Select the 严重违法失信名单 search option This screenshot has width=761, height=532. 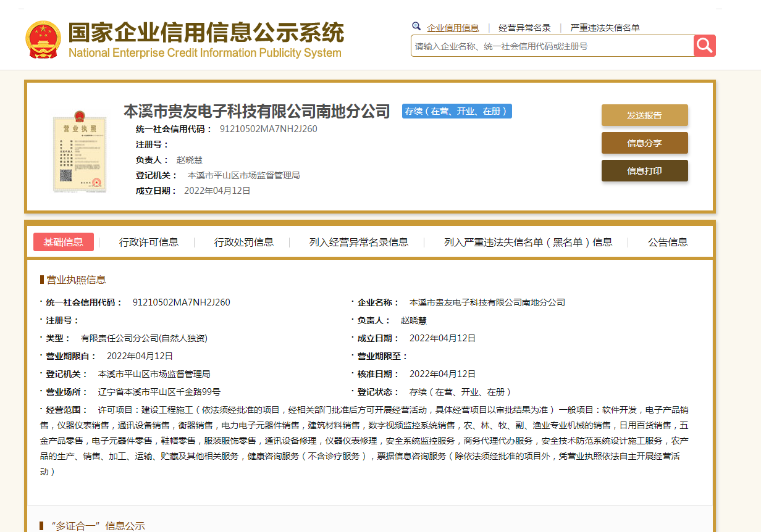tap(605, 28)
